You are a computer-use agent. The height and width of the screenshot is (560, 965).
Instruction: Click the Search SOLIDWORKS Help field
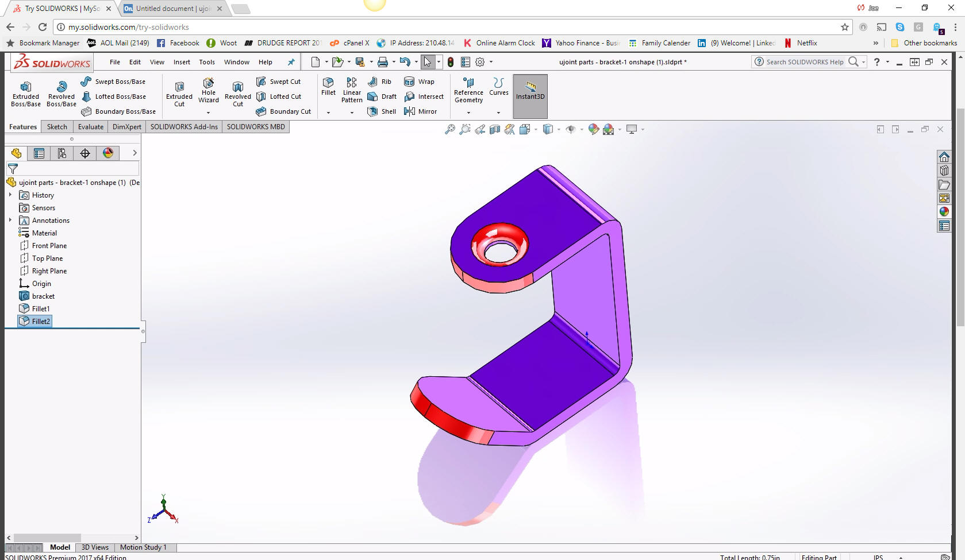[x=805, y=62]
